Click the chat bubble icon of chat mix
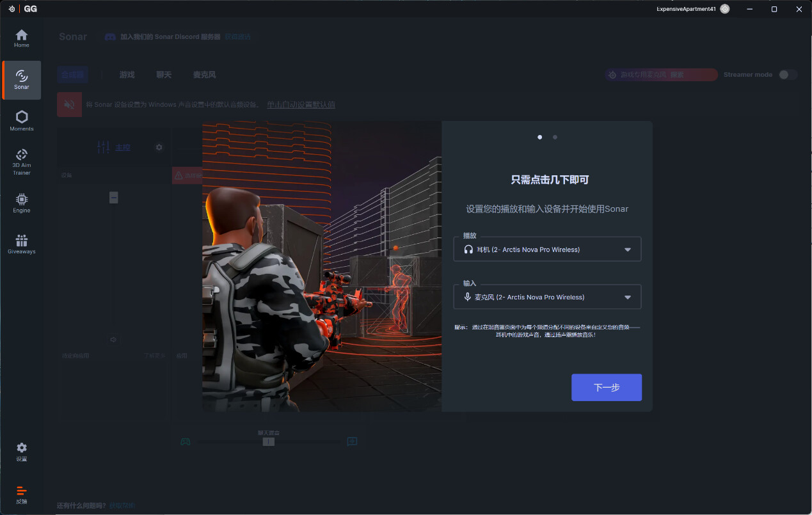812x515 pixels. click(x=352, y=441)
